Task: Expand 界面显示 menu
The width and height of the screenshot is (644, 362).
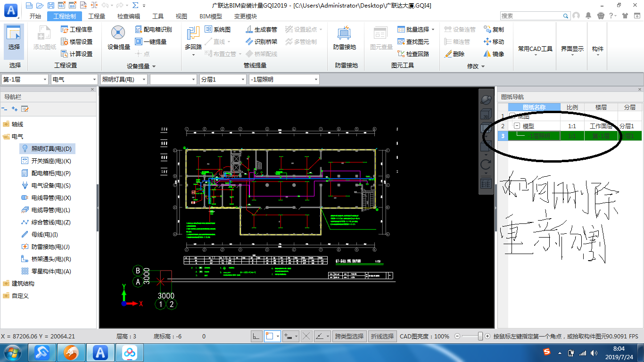Action: (572, 49)
